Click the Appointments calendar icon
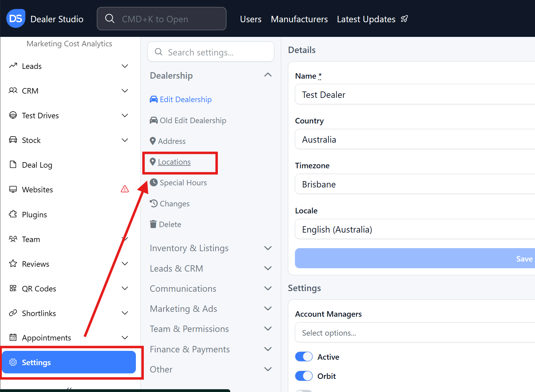This screenshot has width=535, height=392. [13, 337]
